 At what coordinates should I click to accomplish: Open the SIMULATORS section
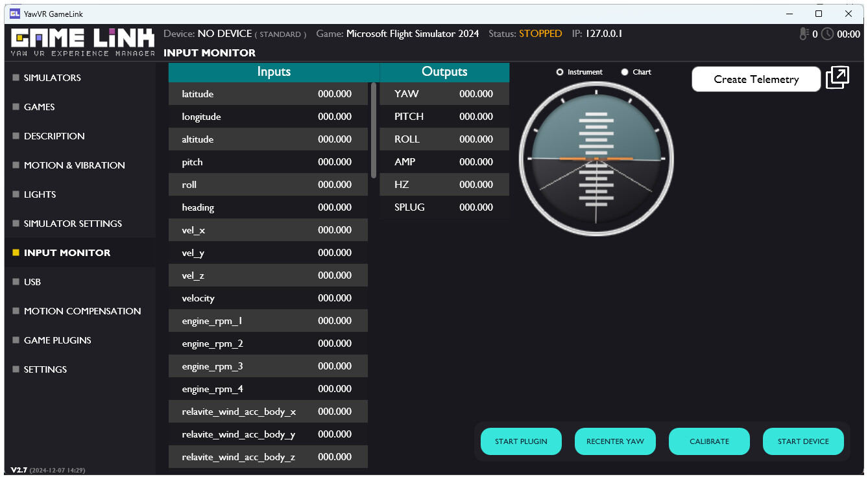53,77
